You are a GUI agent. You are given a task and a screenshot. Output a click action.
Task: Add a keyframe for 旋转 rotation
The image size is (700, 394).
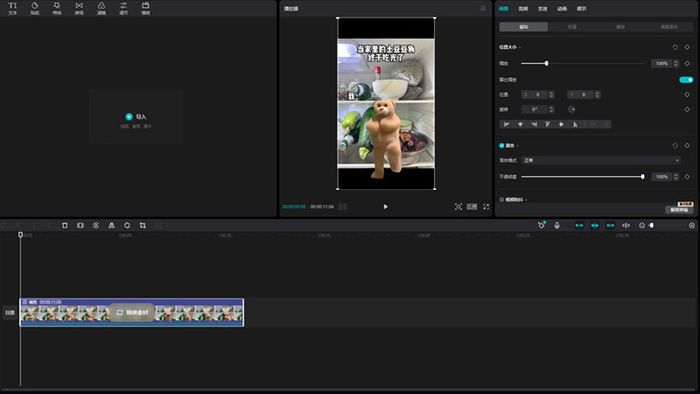[687, 109]
